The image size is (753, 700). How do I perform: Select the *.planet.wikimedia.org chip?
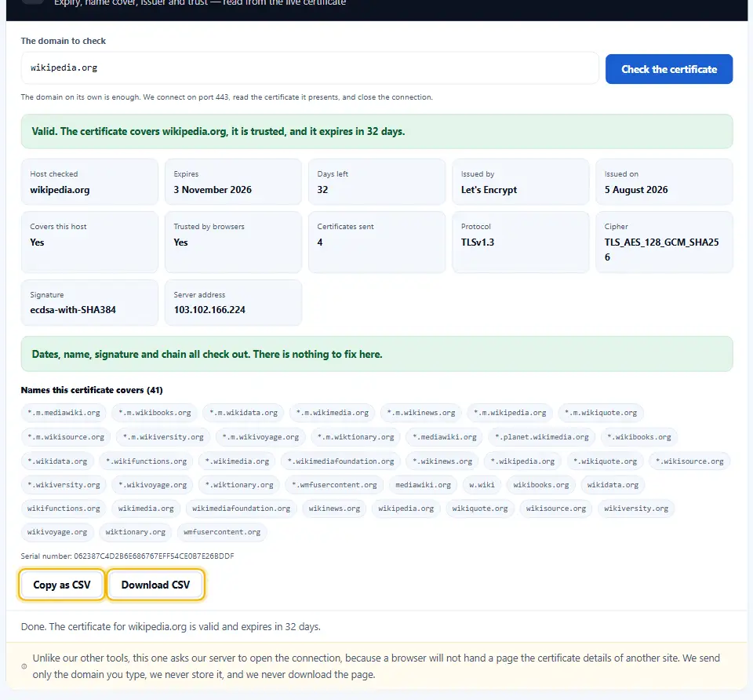click(x=542, y=437)
